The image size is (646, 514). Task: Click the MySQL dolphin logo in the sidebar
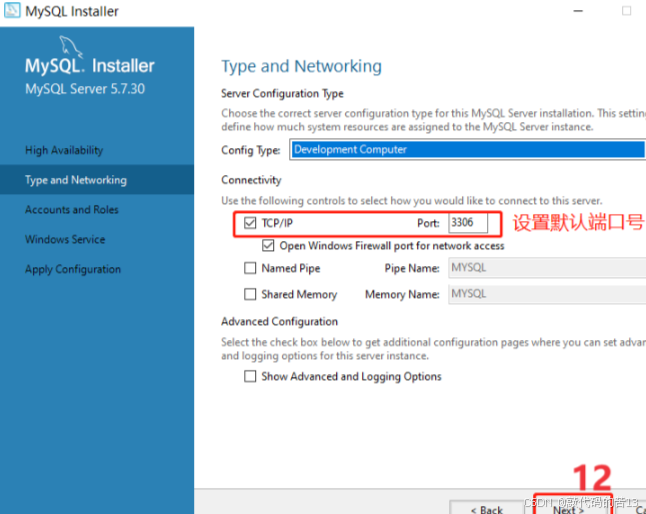71,47
